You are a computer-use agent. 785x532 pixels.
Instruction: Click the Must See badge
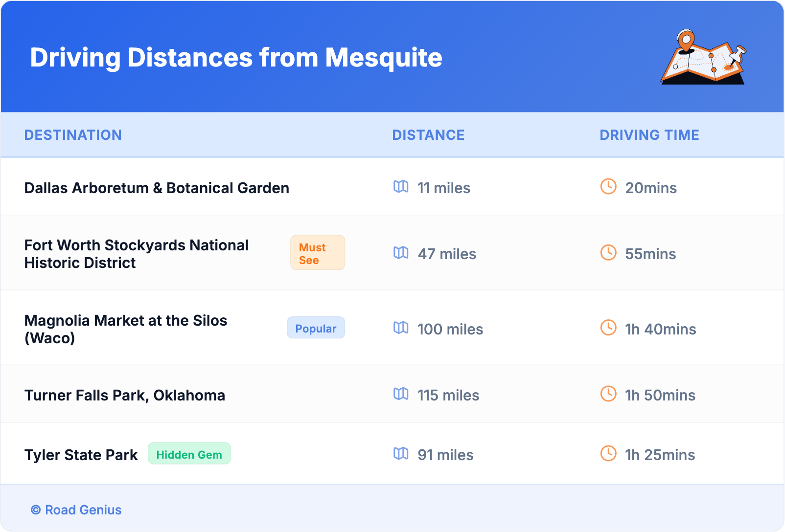click(x=318, y=253)
